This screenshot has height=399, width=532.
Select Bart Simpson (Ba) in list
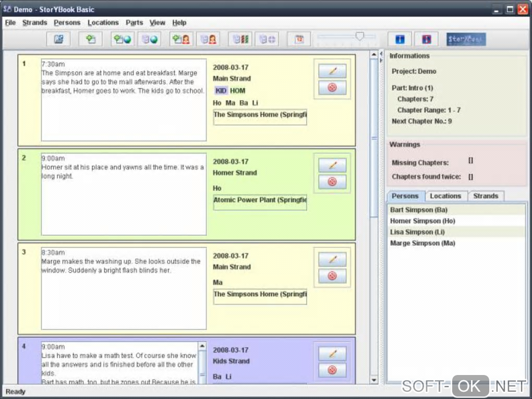pyautogui.click(x=456, y=210)
